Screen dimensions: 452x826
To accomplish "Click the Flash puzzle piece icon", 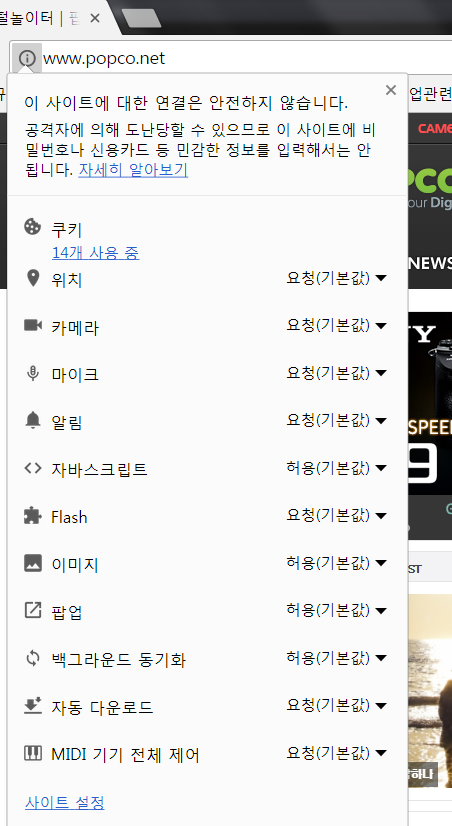I will pyautogui.click(x=33, y=515).
